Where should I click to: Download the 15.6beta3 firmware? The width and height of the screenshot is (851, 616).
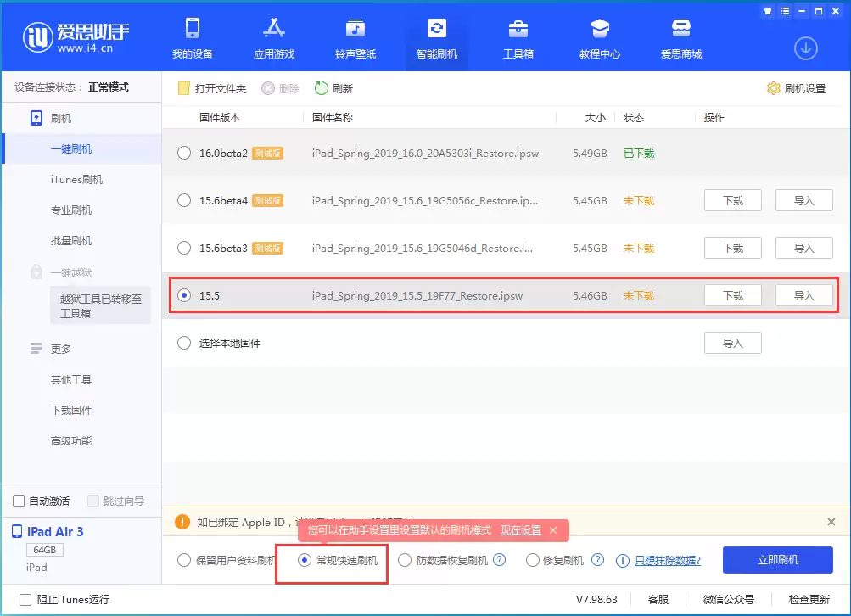pyautogui.click(x=733, y=248)
